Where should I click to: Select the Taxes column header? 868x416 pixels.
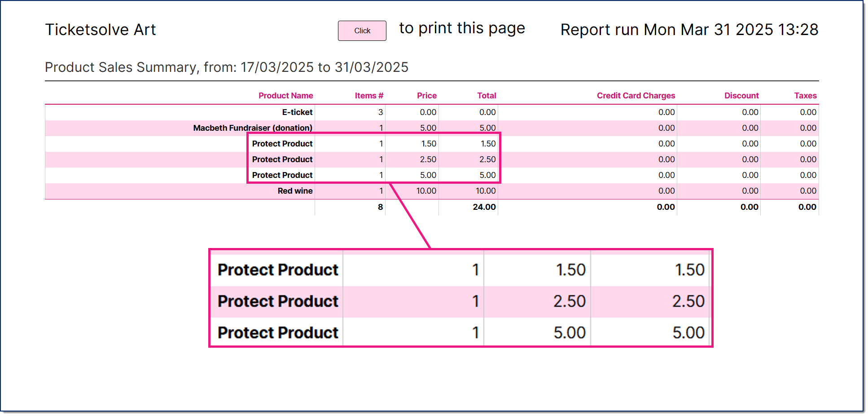[x=806, y=96]
